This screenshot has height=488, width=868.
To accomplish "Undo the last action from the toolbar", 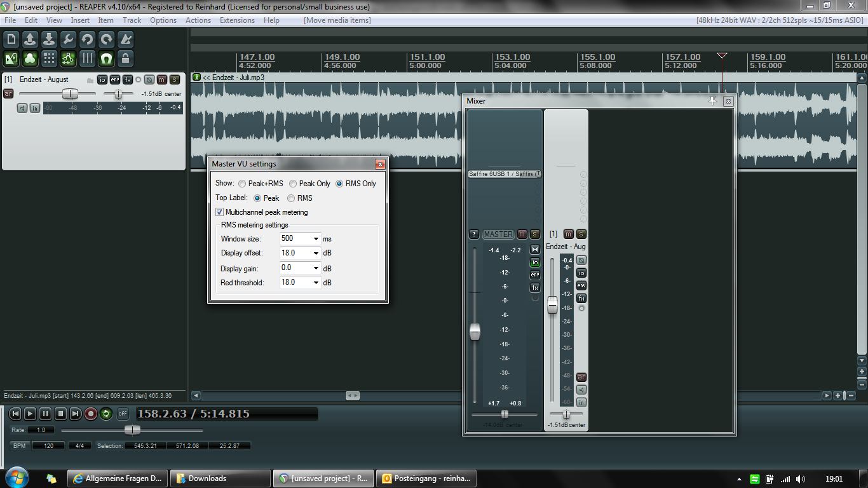I will click(x=87, y=39).
